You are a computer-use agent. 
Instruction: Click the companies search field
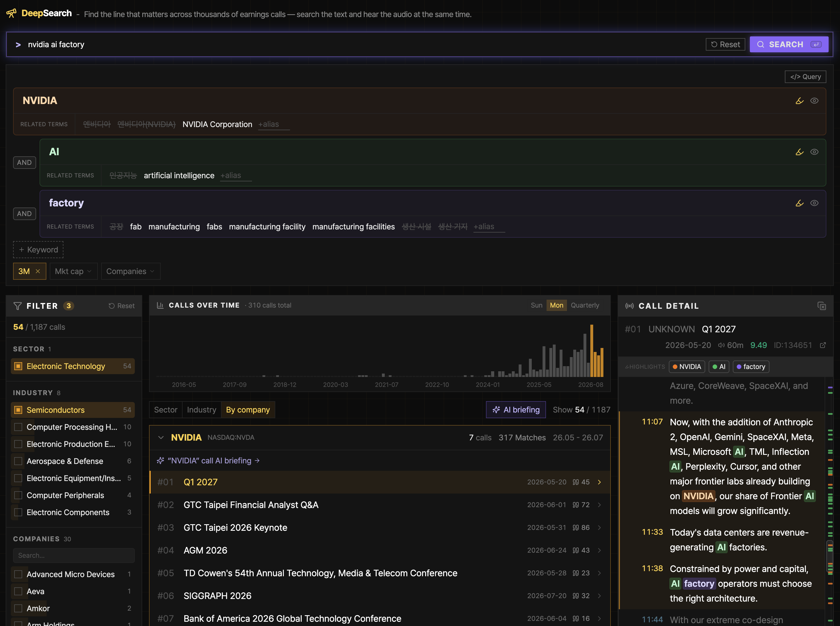[74, 555]
